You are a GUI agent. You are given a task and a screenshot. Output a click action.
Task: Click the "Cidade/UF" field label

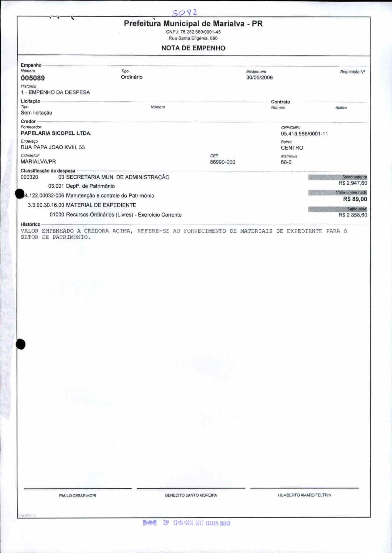tap(30, 156)
